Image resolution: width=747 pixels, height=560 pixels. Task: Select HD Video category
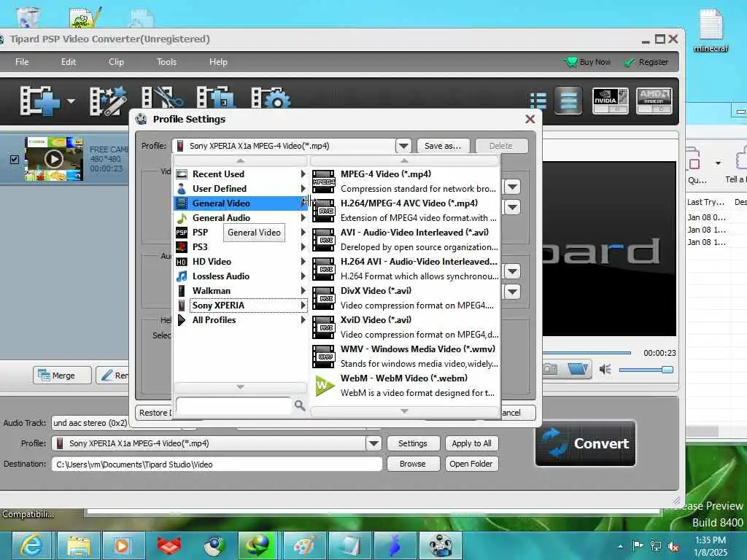pos(241,262)
